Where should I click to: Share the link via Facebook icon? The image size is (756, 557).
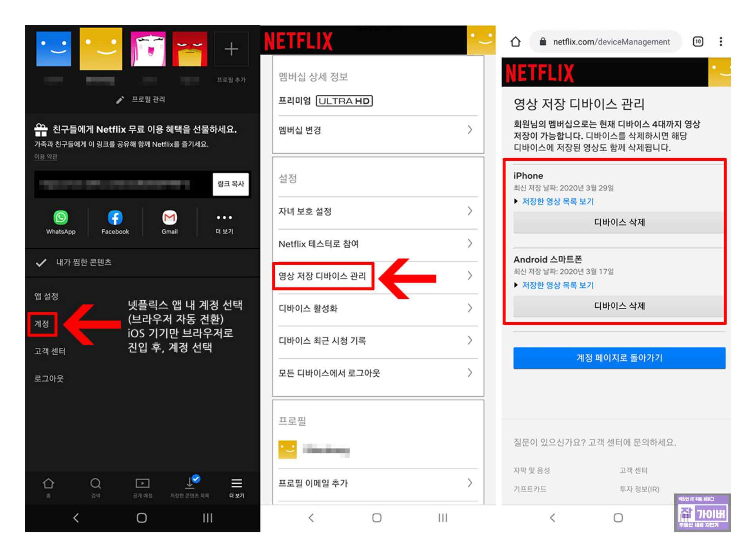115,218
